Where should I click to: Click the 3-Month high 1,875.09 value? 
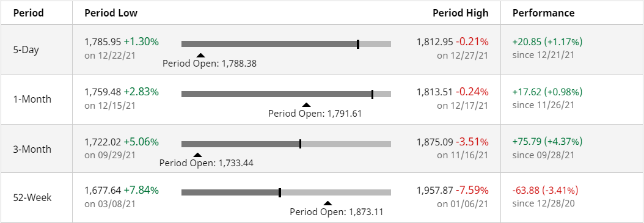point(435,142)
